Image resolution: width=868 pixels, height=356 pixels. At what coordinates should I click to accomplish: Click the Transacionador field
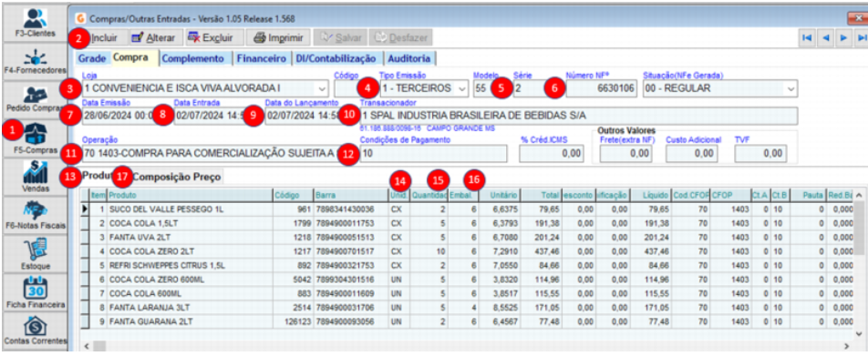(x=579, y=116)
